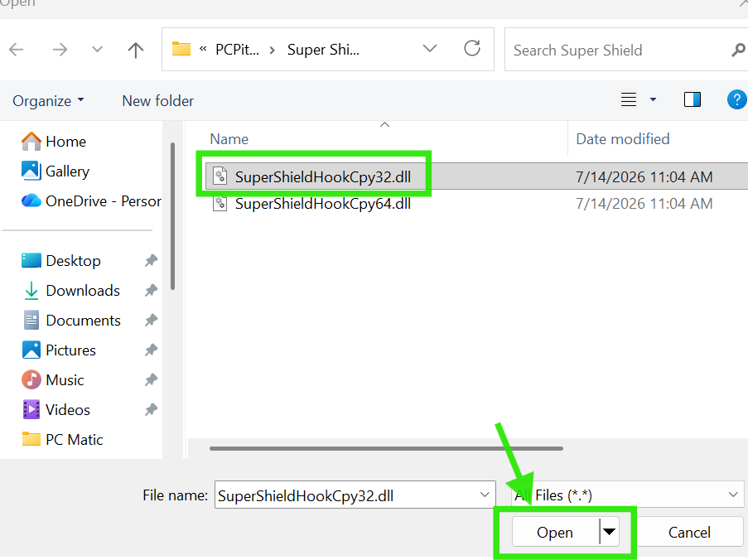This screenshot has width=748, height=560.
Task: Expand the Open button split arrow
Action: coord(609,532)
